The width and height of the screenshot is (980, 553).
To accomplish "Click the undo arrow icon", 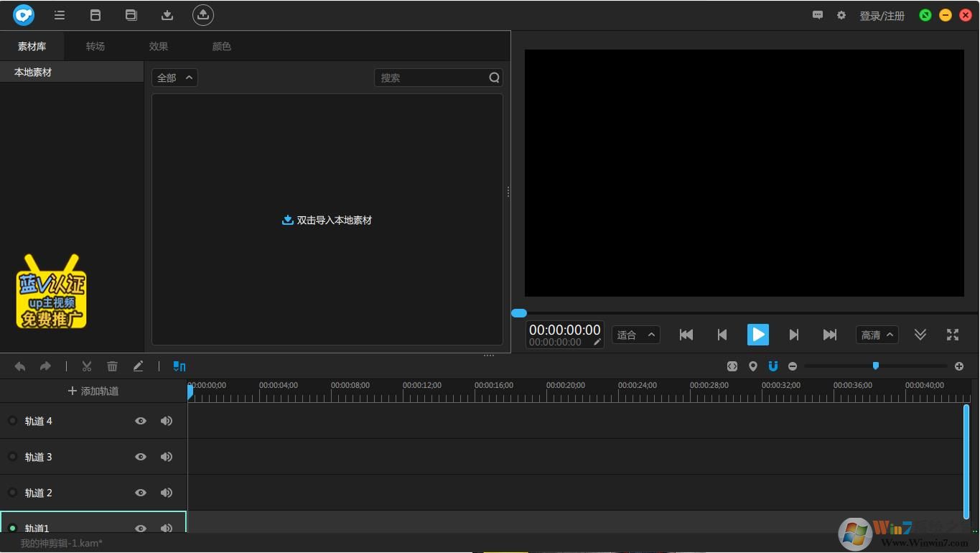I will (20, 366).
